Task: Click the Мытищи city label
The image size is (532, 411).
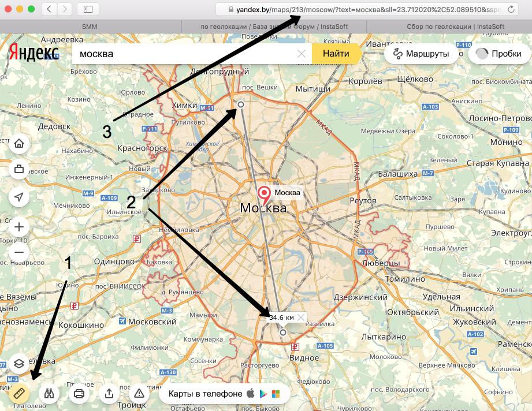Action: click(x=313, y=89)
